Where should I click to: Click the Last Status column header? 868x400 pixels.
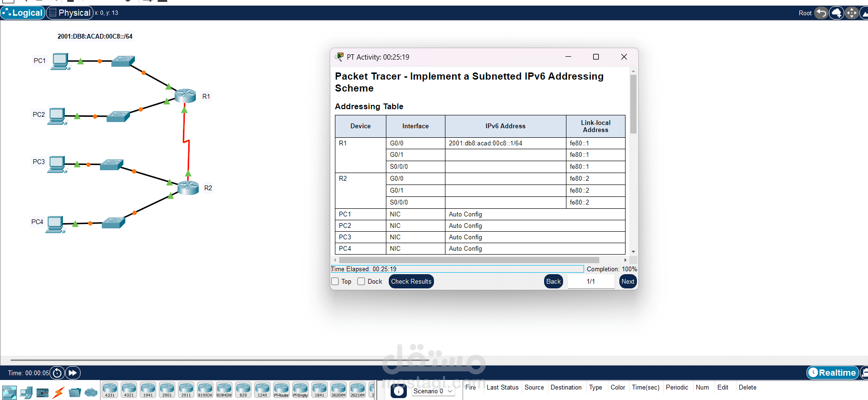tap(503, 387)
